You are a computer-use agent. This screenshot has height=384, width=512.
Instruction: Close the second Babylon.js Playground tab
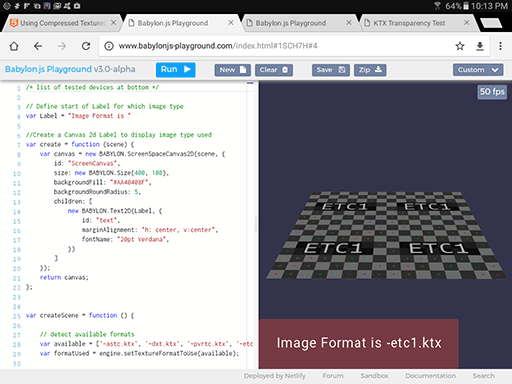(x=349, y=23)
